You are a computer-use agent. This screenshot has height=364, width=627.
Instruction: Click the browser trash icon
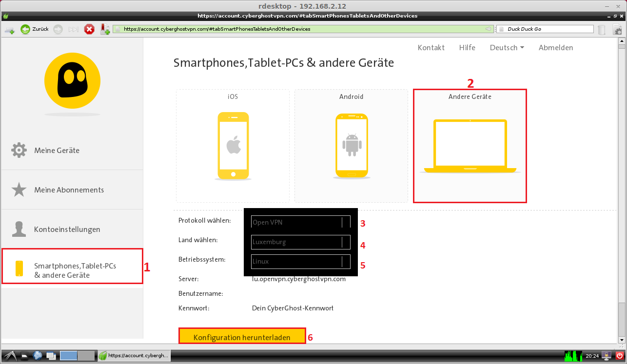tap(602, 29)
